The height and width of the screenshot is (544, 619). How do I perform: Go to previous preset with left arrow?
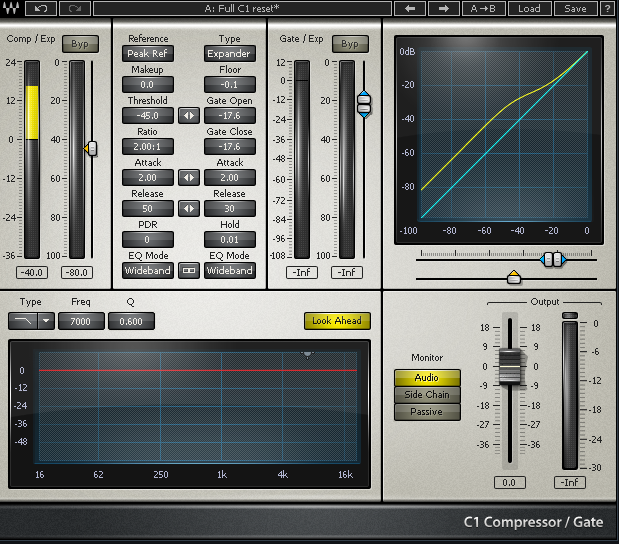point(410,8)
